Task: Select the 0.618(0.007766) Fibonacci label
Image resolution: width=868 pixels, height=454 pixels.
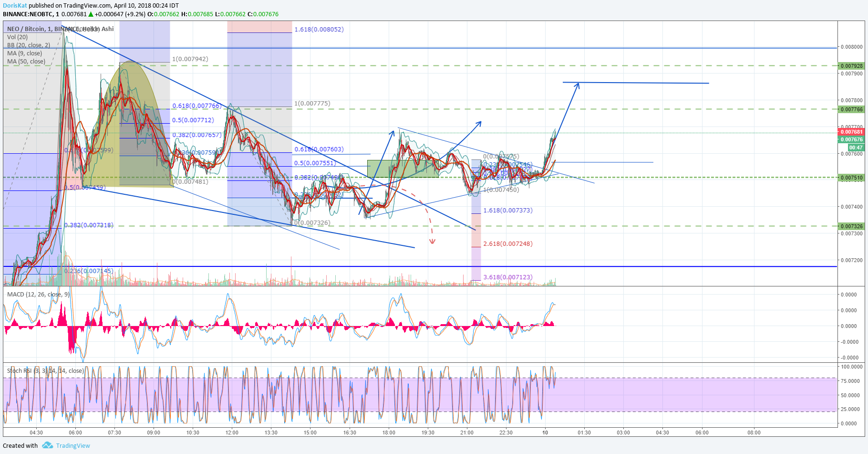Action: [197, 106]
